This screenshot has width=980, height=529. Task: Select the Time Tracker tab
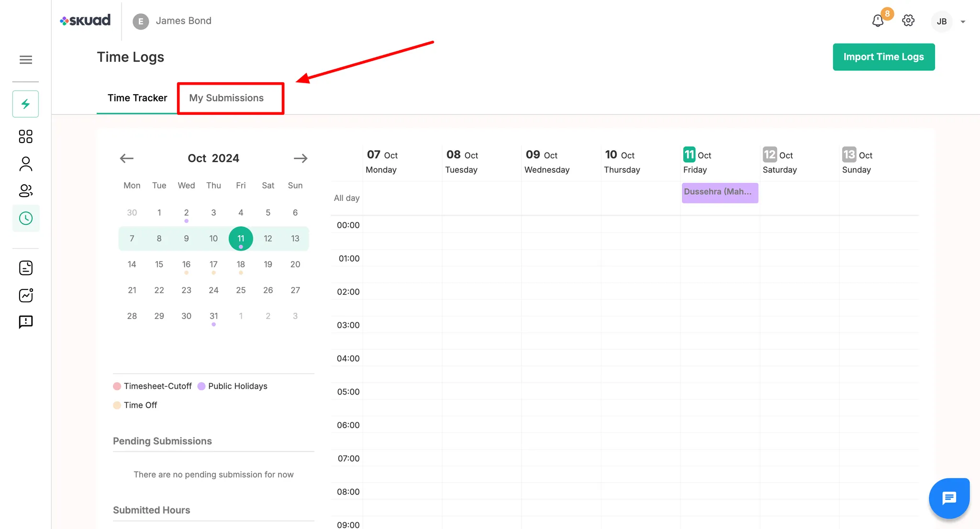pyautogui.click(x=137, y=98)
